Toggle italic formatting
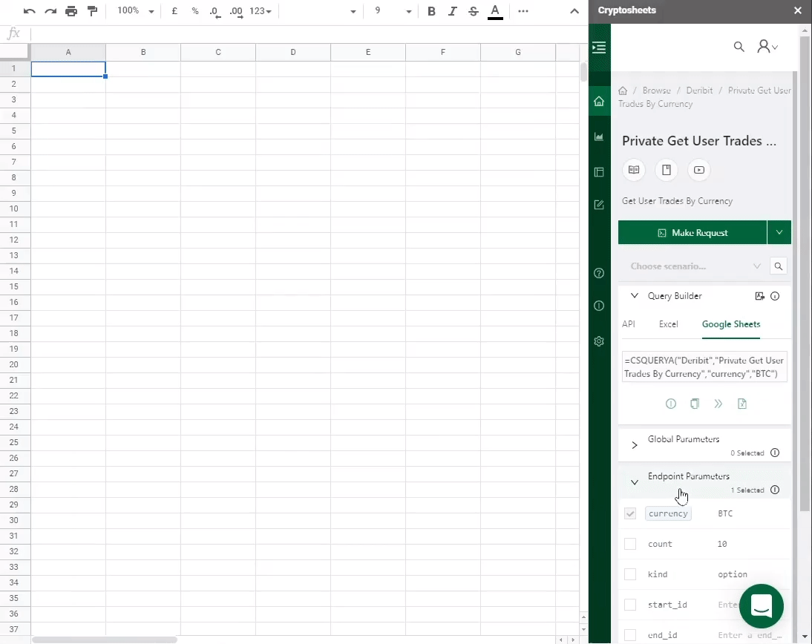Viewport: 812px width, 644px height. [452, 11]
